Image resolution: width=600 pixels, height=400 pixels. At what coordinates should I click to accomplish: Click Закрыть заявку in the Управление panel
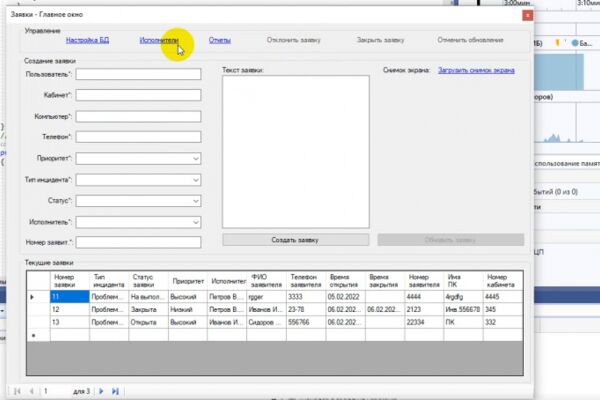(x=380, y=40)
